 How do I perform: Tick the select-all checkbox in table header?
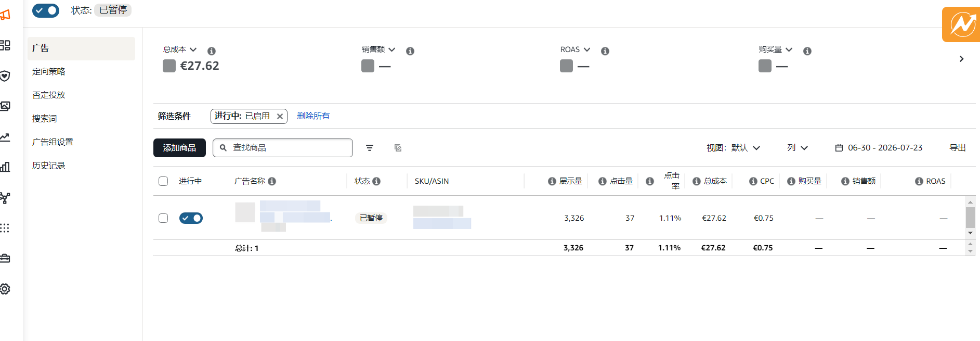pos(163,181)
